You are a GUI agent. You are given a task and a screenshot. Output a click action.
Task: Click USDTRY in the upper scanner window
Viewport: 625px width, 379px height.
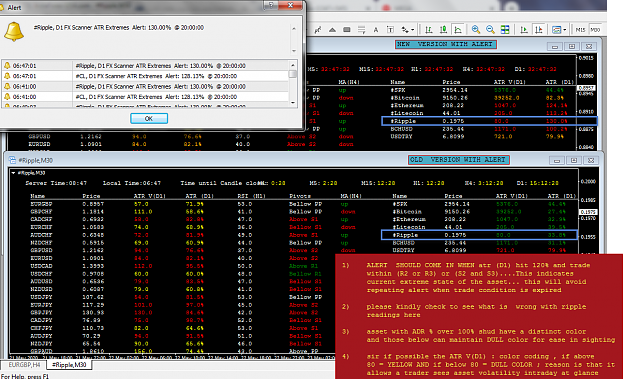coord(402,136)
